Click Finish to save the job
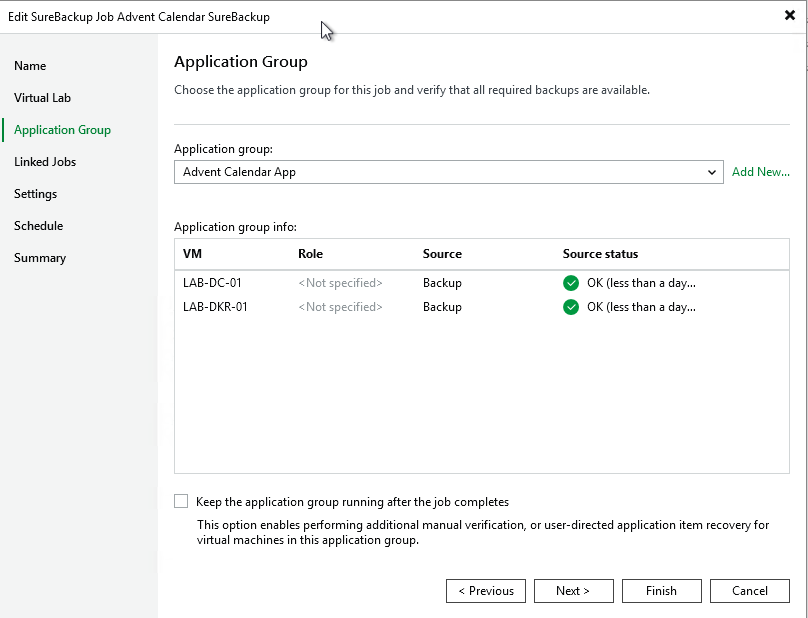The image size is (808, 618). click(661, 591)
